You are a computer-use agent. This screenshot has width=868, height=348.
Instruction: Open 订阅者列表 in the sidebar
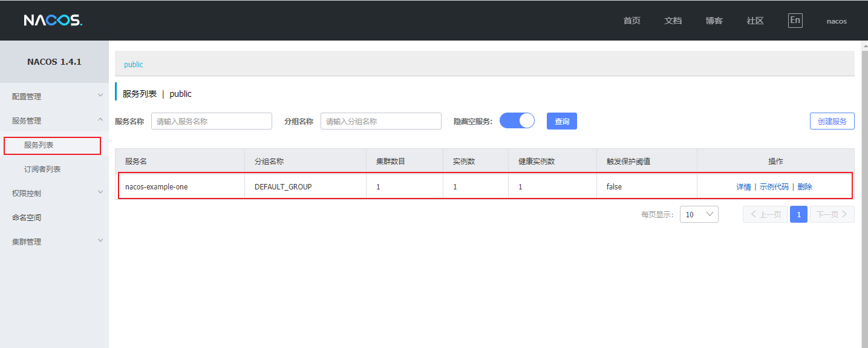click(42, 169)
